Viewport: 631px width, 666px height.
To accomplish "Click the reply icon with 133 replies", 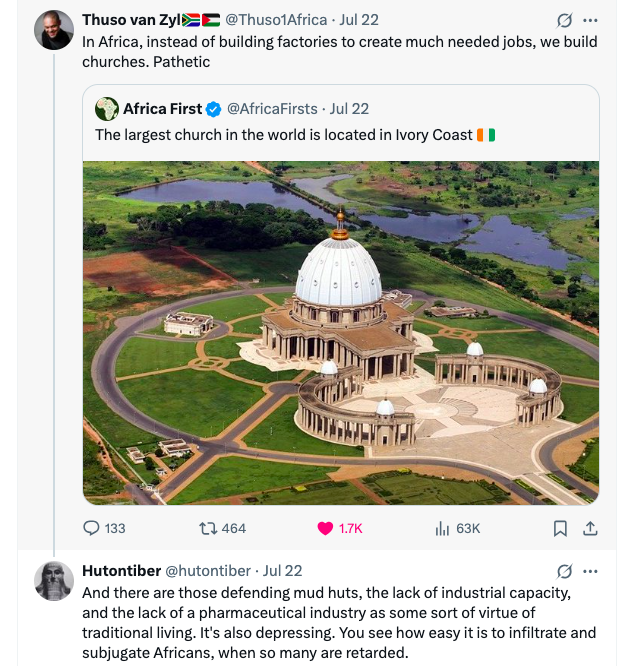I will point(92,528).
